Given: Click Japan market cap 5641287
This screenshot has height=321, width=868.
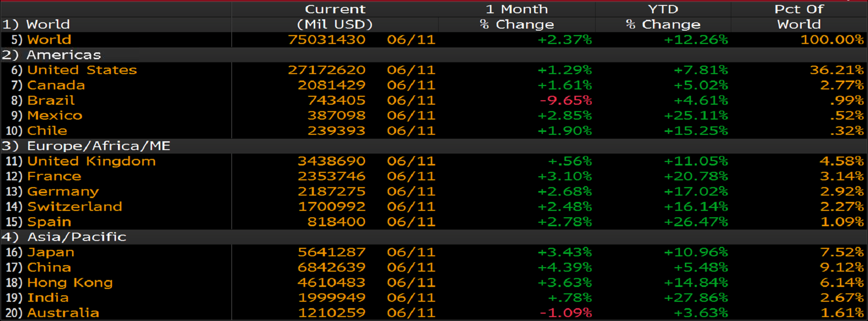Looking at the screenshot, I should [332, 252].
